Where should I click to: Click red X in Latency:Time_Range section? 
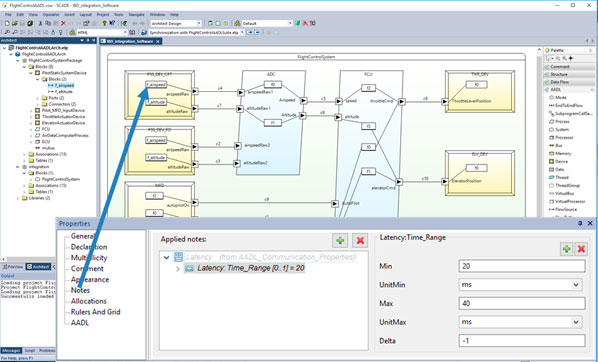[x=581, y=249]
